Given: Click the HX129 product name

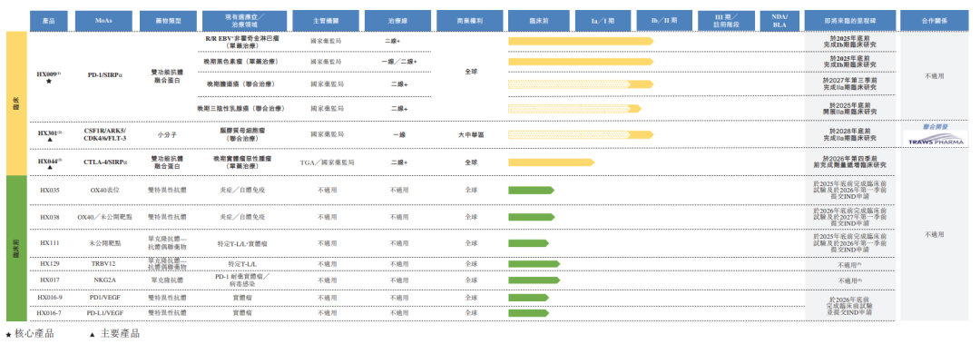Looking at the screenshot, I should coord(49,264).
